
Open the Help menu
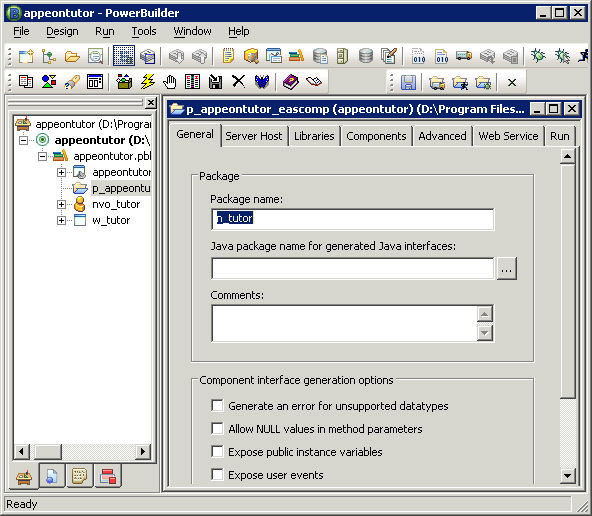point(239,31)
